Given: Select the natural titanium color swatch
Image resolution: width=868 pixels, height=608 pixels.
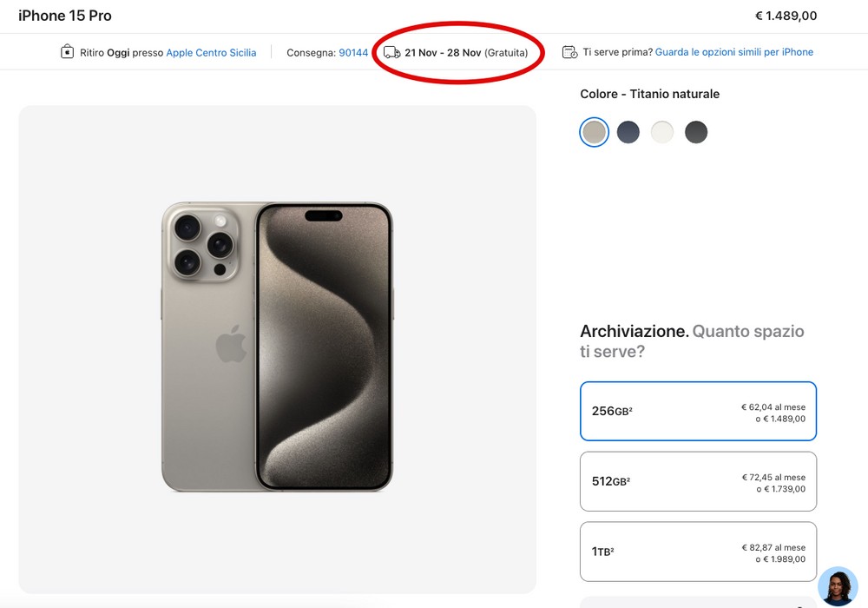Looking at the screenshot, I should coord(595,132).
